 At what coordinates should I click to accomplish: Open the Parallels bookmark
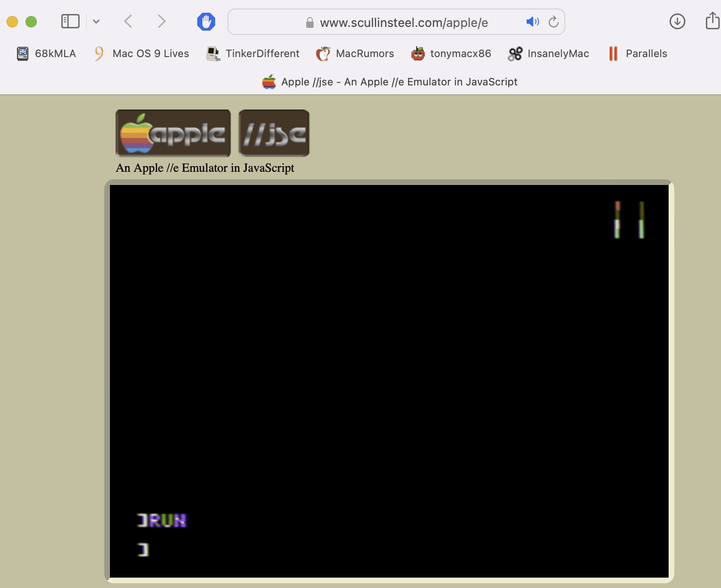tap(637, 54)
